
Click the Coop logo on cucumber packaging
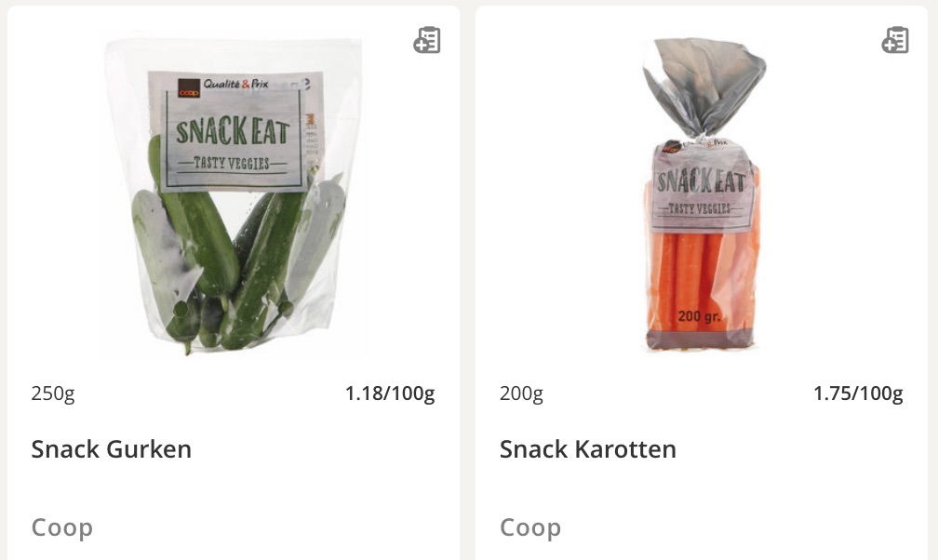pyautogui.click(x=189, y=88)
